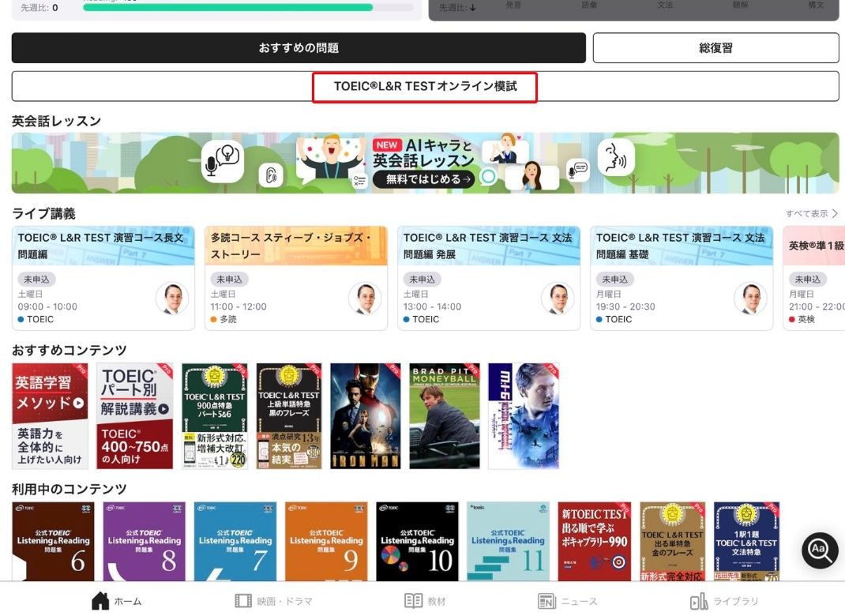Open the 映画・ドラマ film icon tab
The width and height of the screenshot is (845, 616).
pos(243,601)
